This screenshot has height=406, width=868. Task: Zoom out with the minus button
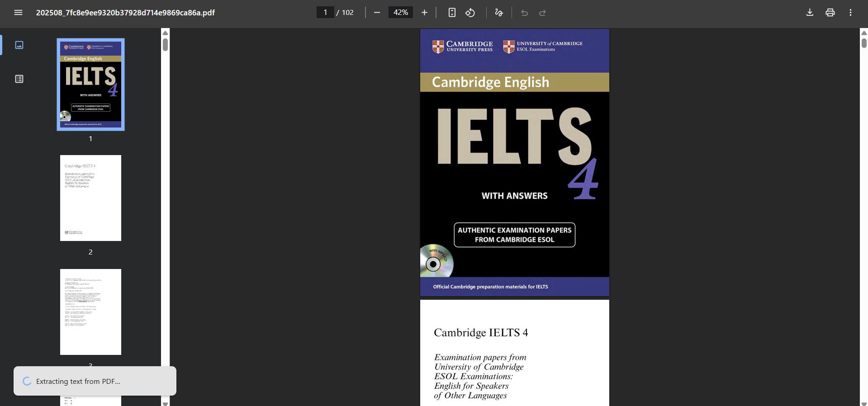pos(377,13)
